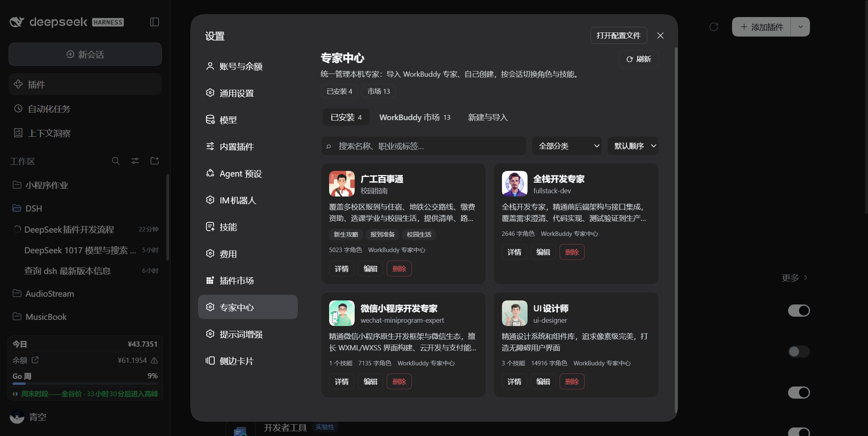This screenshot has width=868, height=436.
Task: Switch to 已安装 tab
Action: pyautogui.click(x=346, y=117)
